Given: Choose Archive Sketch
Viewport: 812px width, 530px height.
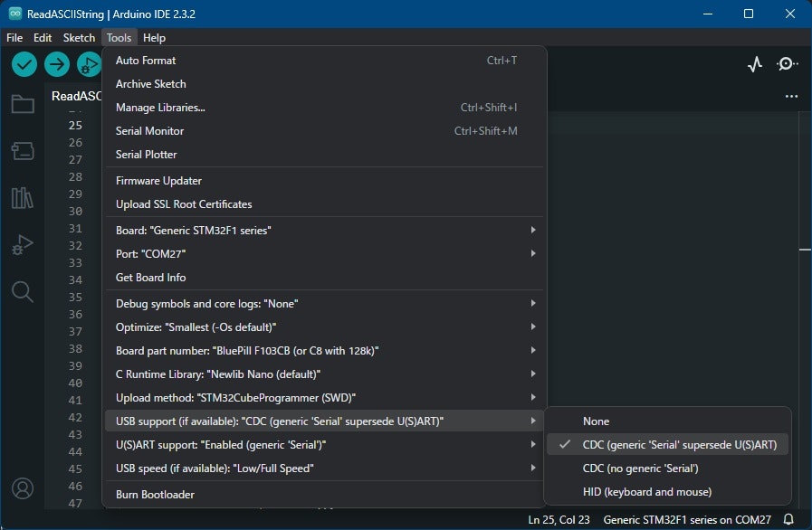Looking at the screenshot, I should tap(325, 84).
